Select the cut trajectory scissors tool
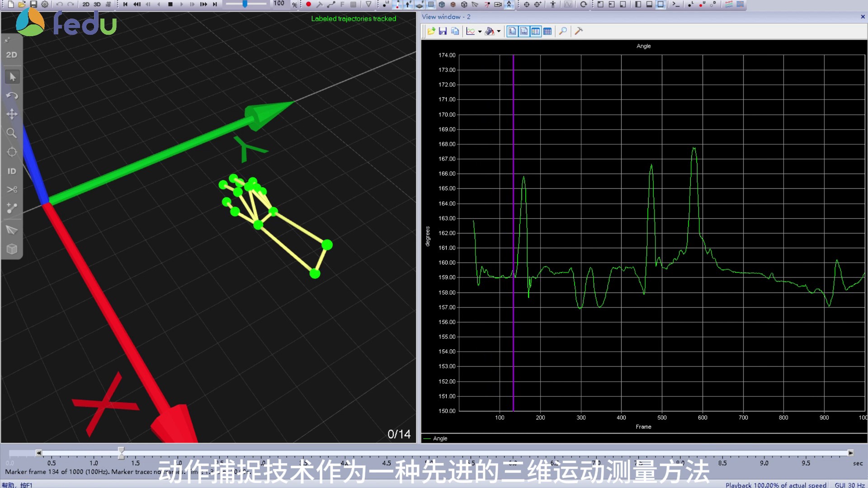This screenshot has width=868, height=488. pos(12,190)
